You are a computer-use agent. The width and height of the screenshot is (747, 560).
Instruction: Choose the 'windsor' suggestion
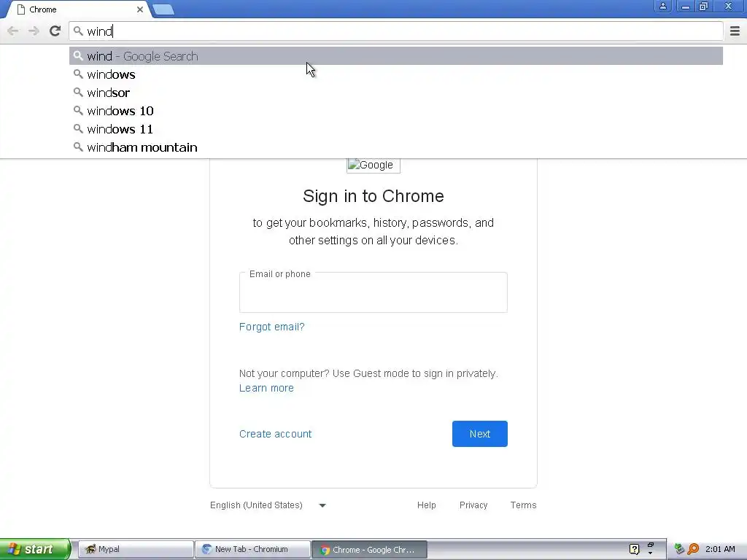pos(396,93)
